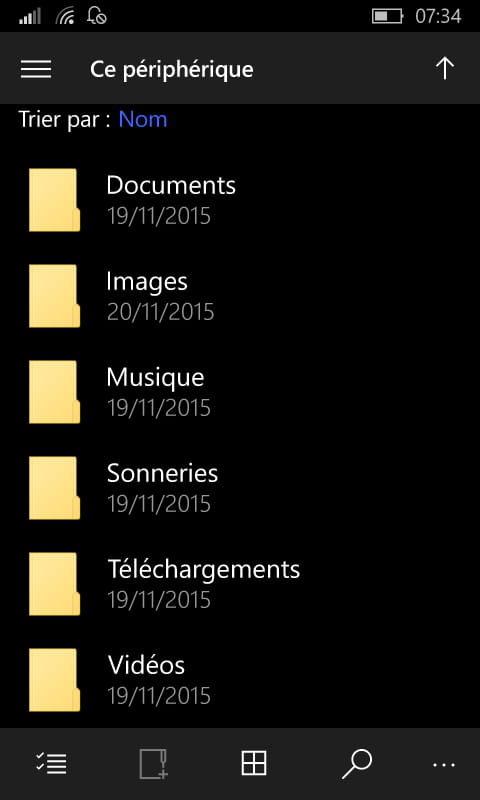Select the Téléchargements folder icon
The width and height of the screenshot is (480, 800).
(54, 584)
